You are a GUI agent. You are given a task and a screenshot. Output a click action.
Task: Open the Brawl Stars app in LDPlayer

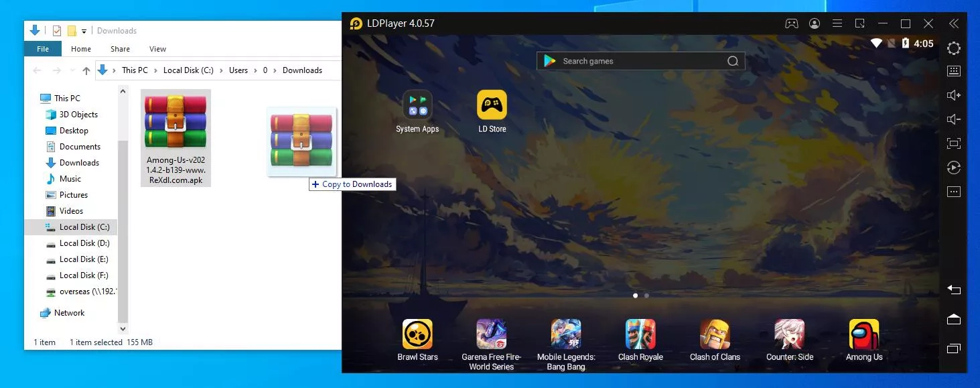pos(417,334)
